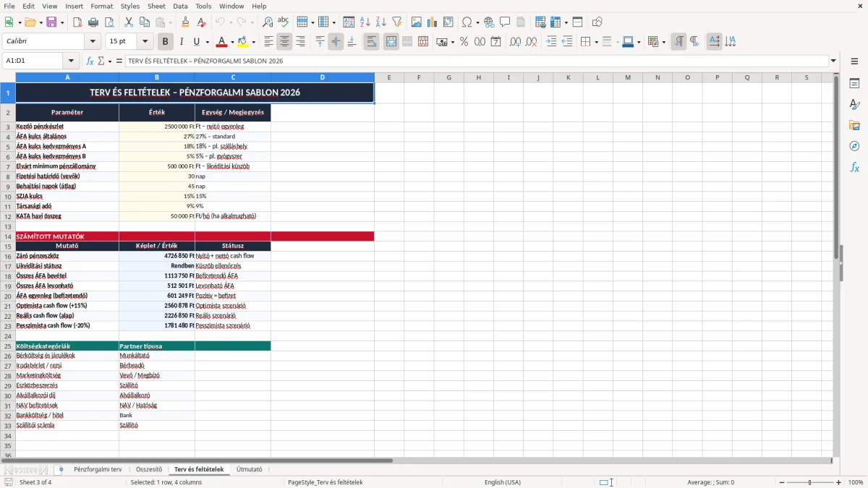
Task: Insert a chart
Action: coord(433,22)
